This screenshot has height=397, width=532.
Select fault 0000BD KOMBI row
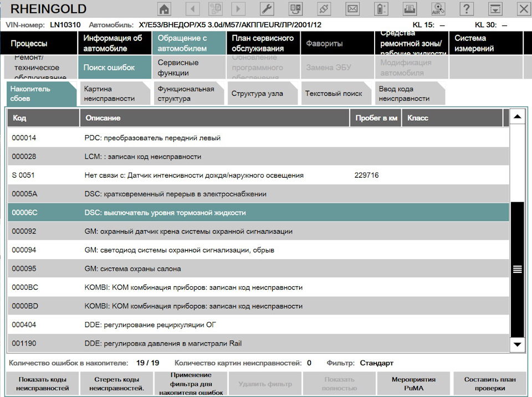tap(258, 306)
